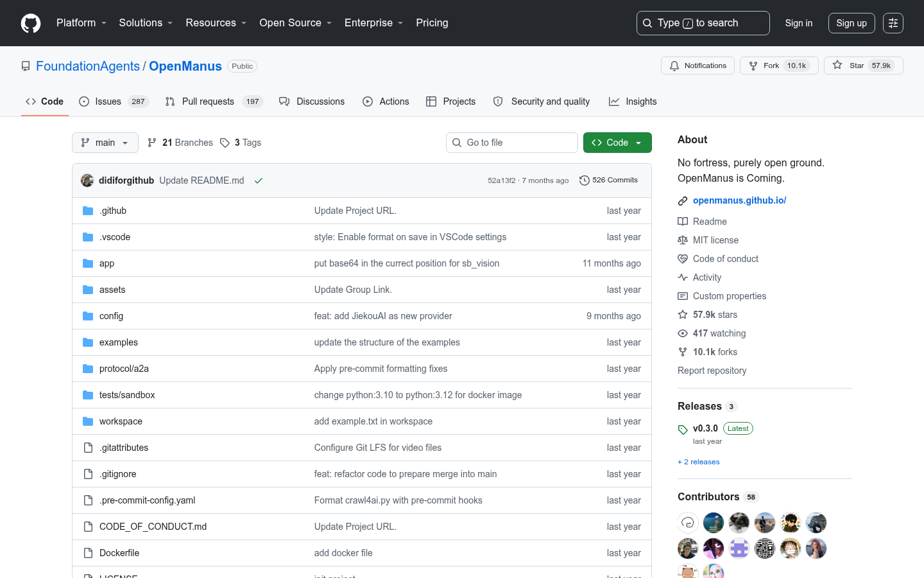This screenshot has width=924, height=578.
Task: Click the link icon beside openmanus.github.io
Action: coord(683,201)
